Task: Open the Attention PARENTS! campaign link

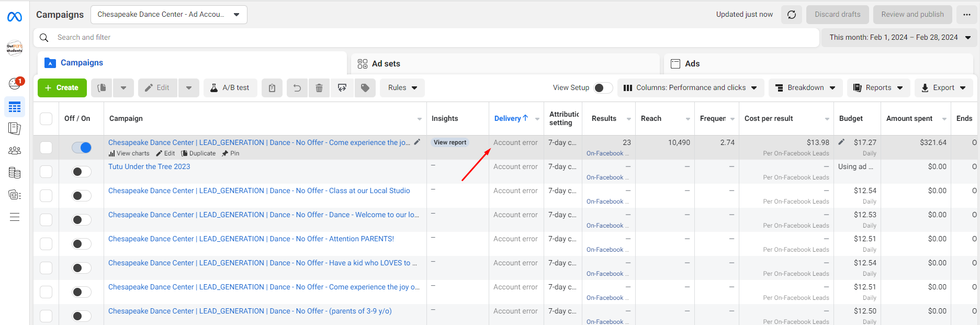Action: coord(251,239)
